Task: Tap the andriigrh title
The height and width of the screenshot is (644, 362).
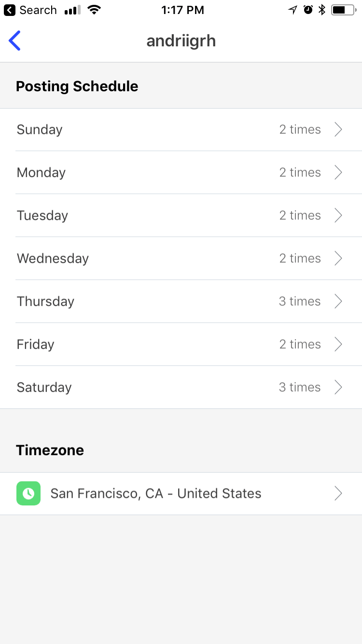Action: 181,41
